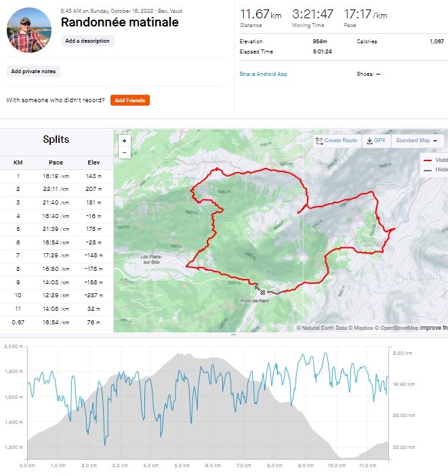Click the Add Friends button

(x=130, y=100)
